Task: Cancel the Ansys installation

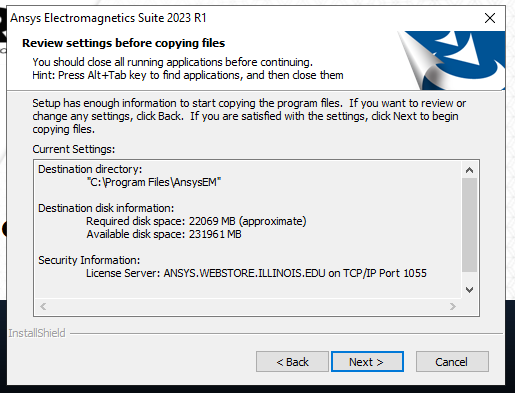Action: click(452, 362)
